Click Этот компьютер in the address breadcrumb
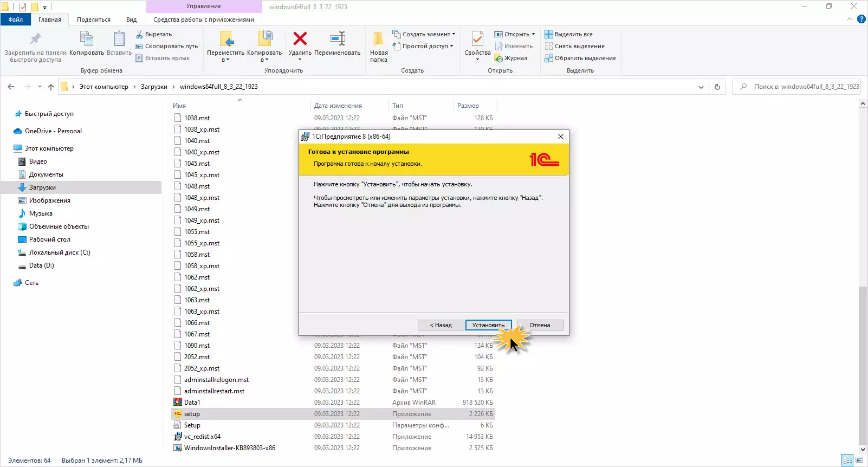868x467 pixels. 104,87
